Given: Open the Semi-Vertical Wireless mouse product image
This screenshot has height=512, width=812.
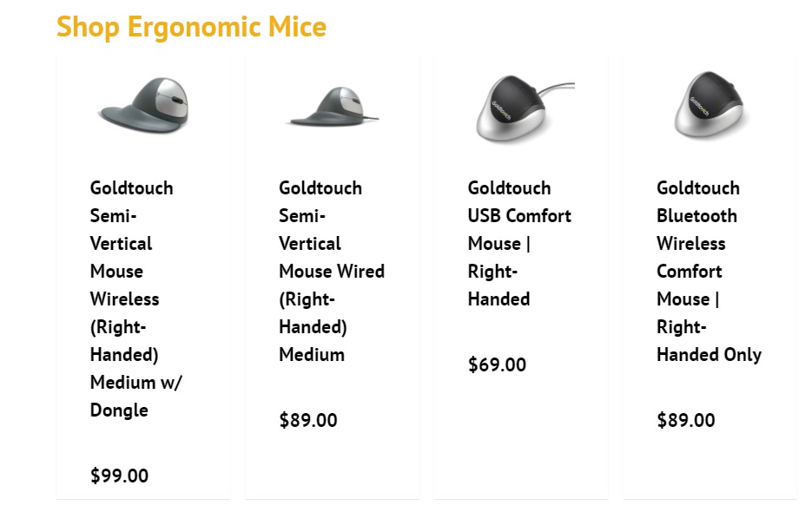Looking at the screenshot, I should 144,106.
